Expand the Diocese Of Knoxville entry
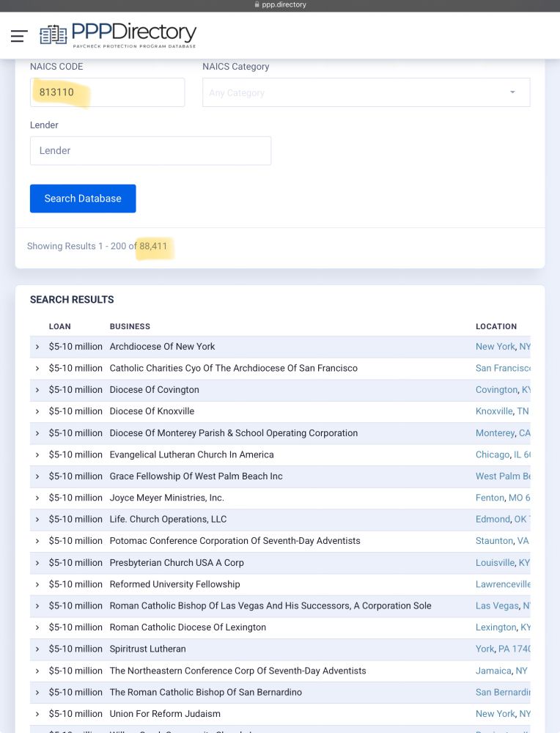 click(37, 411)
